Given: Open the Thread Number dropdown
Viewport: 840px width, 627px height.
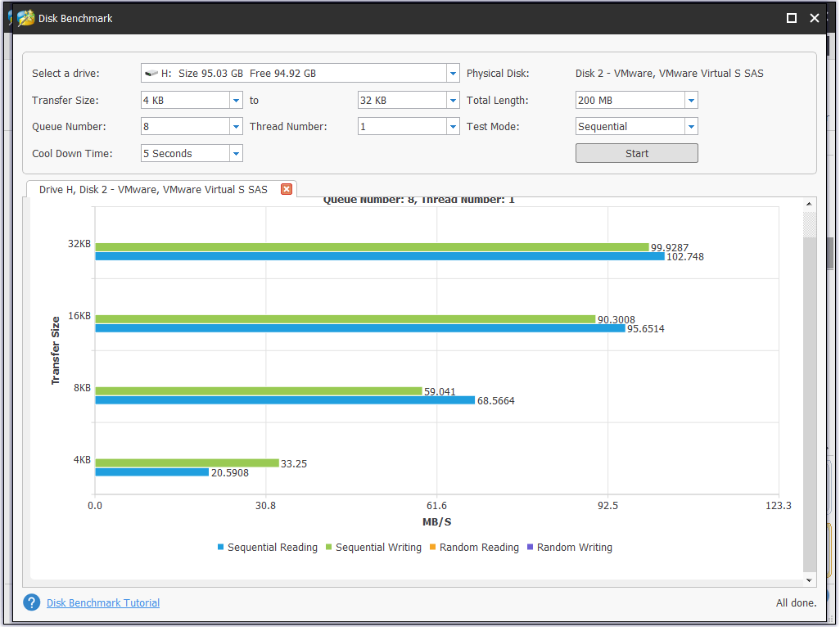Looking at the screenshot, I should (453, 127).
